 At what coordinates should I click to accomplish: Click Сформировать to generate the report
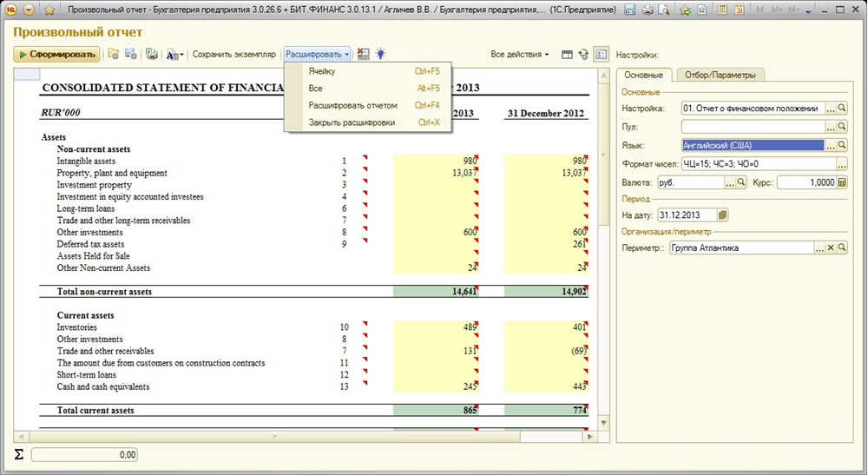(57, 54)
